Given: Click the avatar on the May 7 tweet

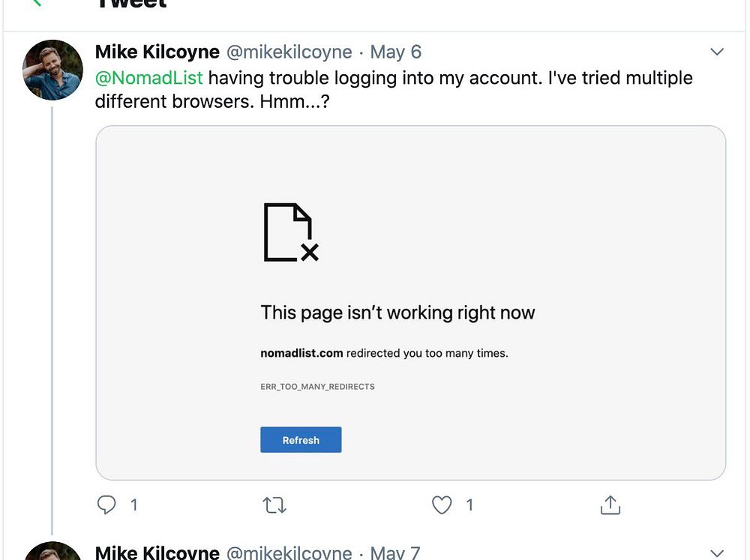Looking at the screenshot, I should pyautogui.click(x=52, y=552).
